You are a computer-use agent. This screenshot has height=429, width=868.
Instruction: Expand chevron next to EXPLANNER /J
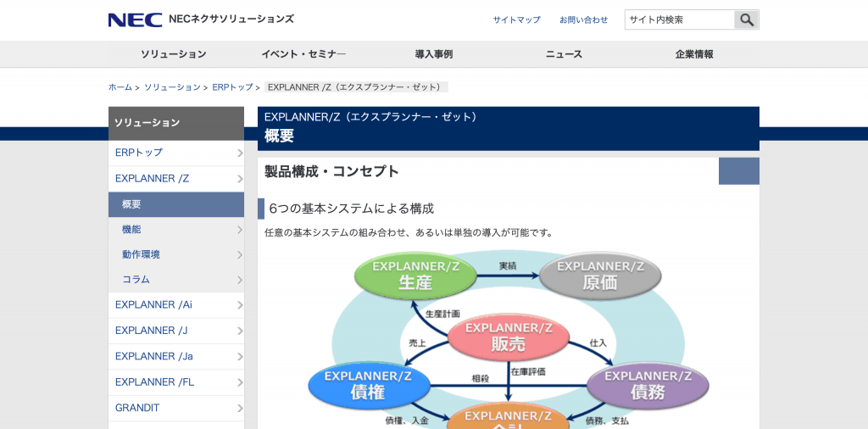tap(240, 331)
